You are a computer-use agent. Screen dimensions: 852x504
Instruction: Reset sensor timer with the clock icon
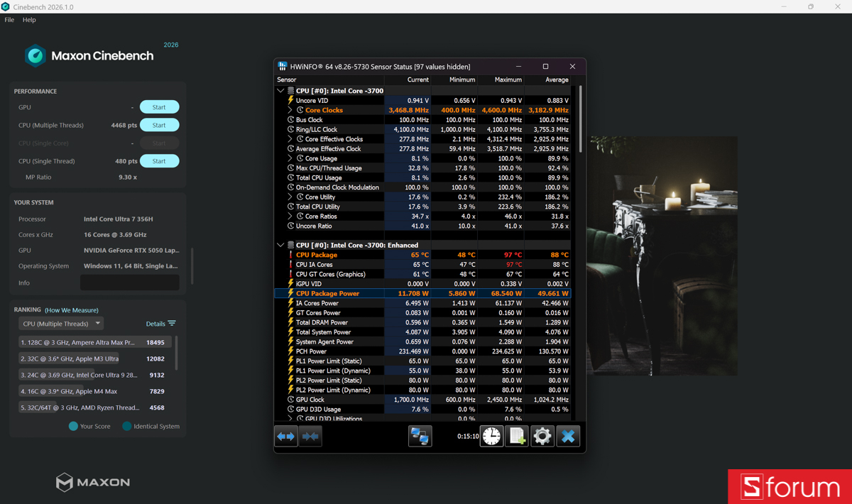(x=491, y=437)
